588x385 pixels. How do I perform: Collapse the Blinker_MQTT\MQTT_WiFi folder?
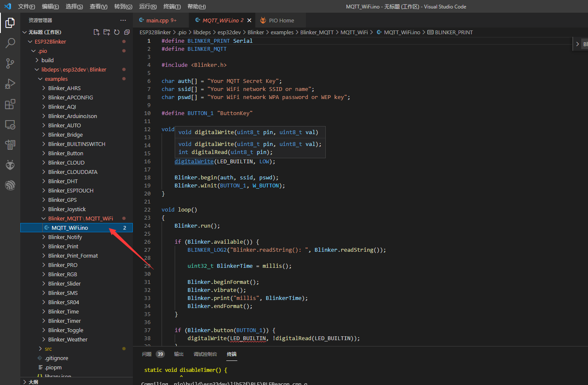(x=77, y=218)
